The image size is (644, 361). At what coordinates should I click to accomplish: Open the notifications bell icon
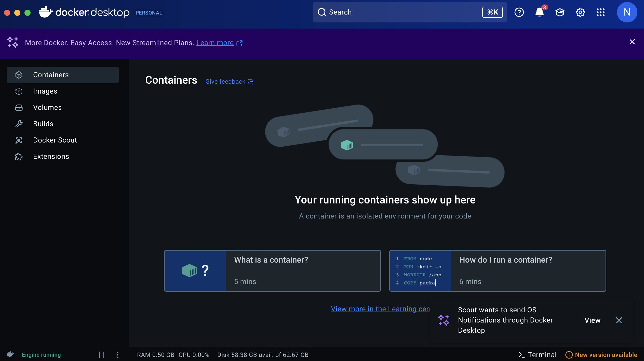point(539,12)
